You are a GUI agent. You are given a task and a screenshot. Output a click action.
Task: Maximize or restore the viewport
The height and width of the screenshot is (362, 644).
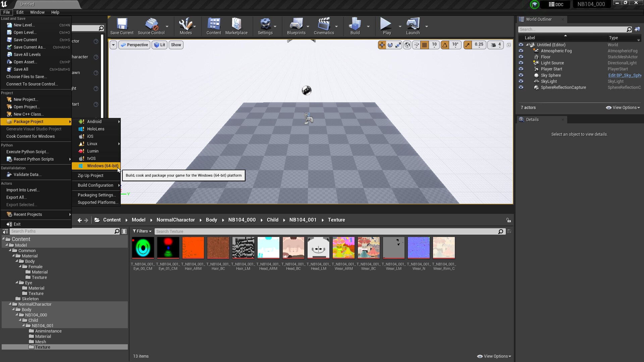click(509, 45)
